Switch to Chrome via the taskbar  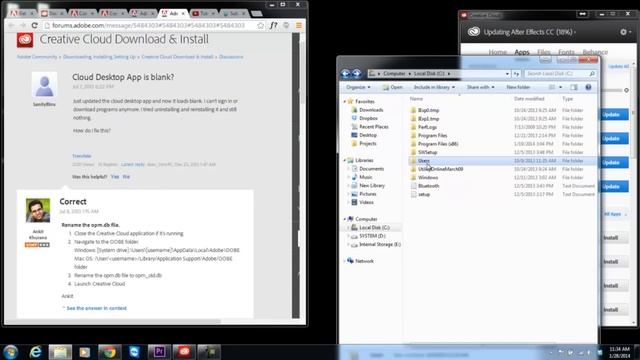point(109,352)
